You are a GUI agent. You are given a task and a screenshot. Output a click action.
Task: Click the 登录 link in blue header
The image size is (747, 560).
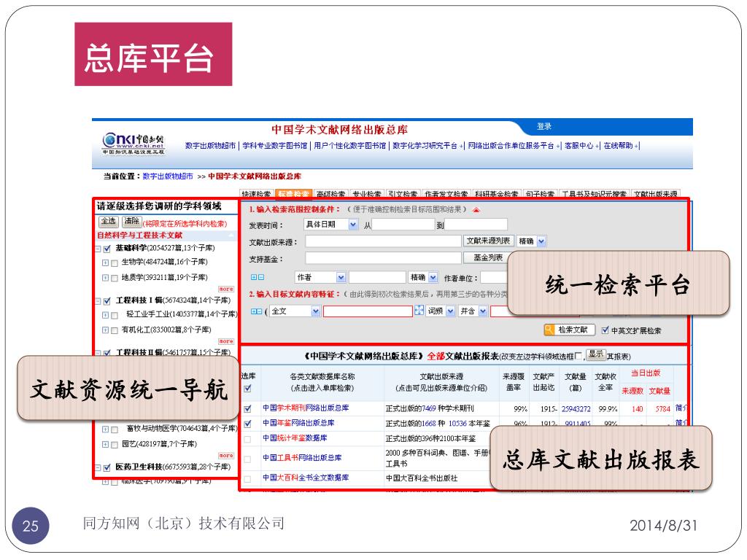coord(544,127)
